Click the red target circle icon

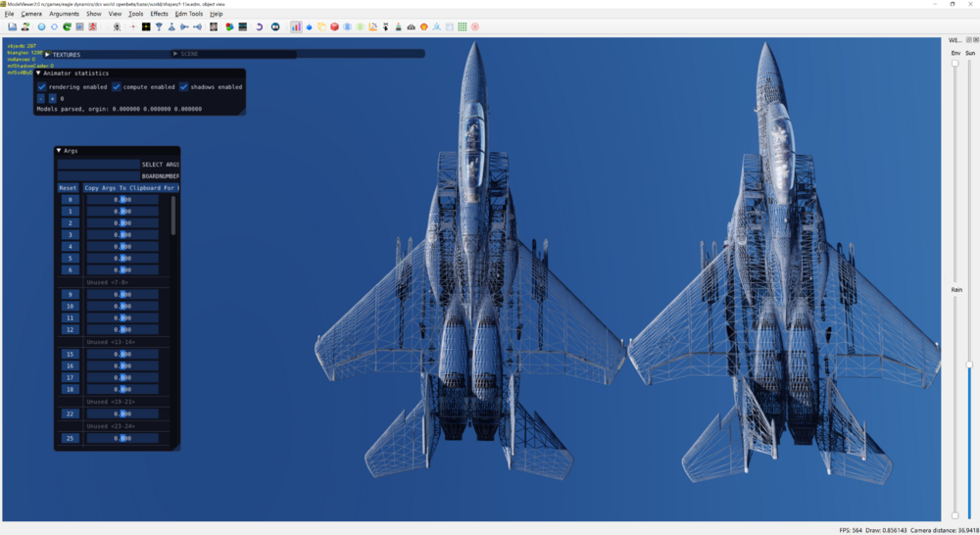(x=475, y=26)
